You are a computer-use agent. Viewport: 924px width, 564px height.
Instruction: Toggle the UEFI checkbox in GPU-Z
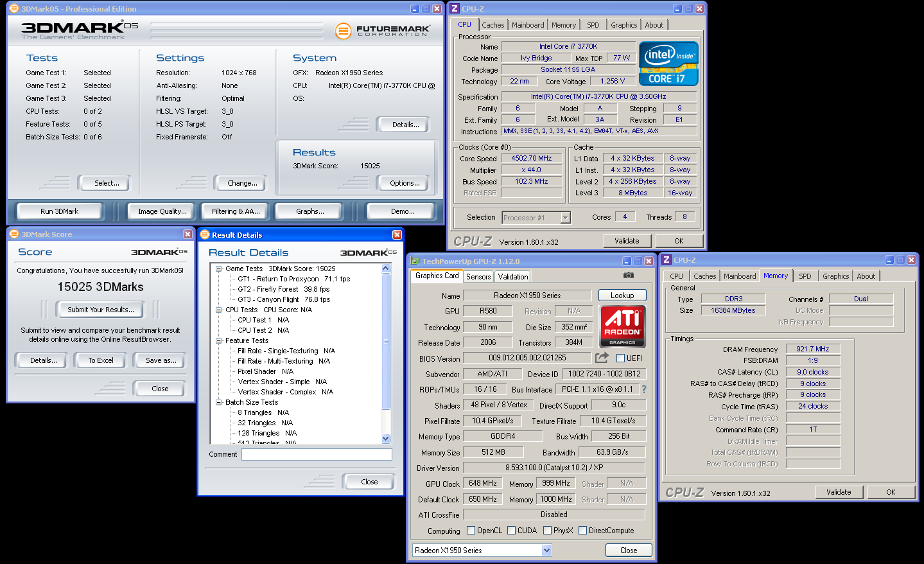[x=621, y=358]
